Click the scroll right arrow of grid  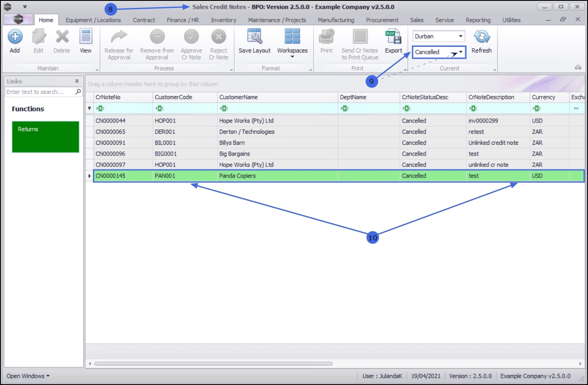[580, 364]
